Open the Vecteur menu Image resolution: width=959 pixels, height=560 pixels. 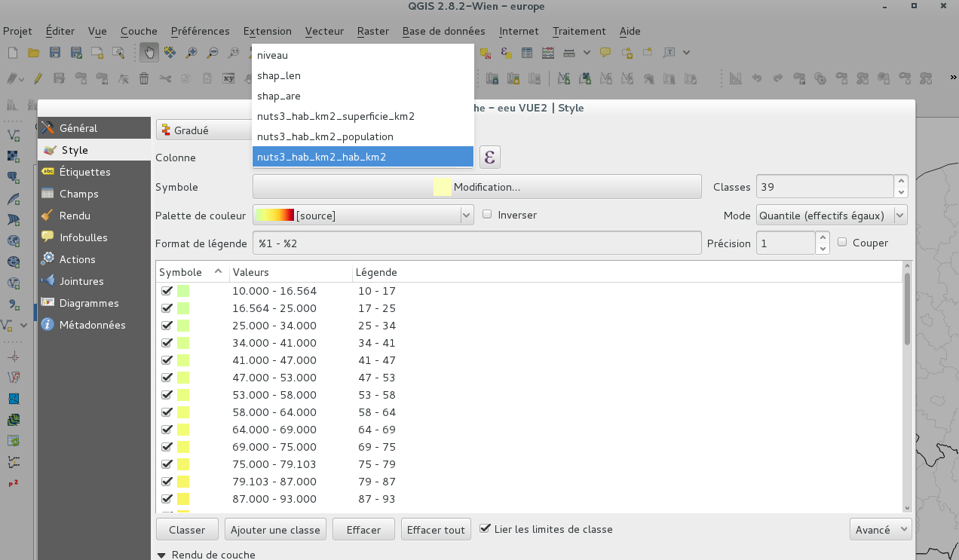click(x=324, y=31)
